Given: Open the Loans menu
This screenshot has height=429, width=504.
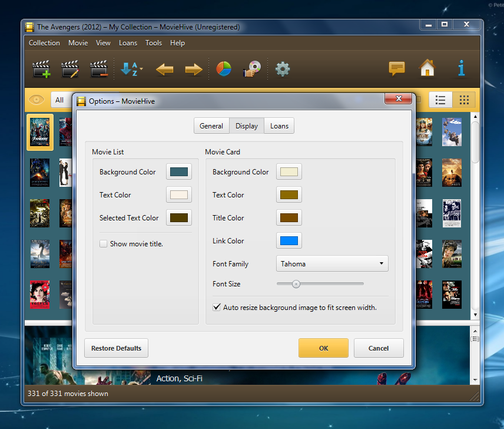Looking at the screenshot, I should point(128,43).
